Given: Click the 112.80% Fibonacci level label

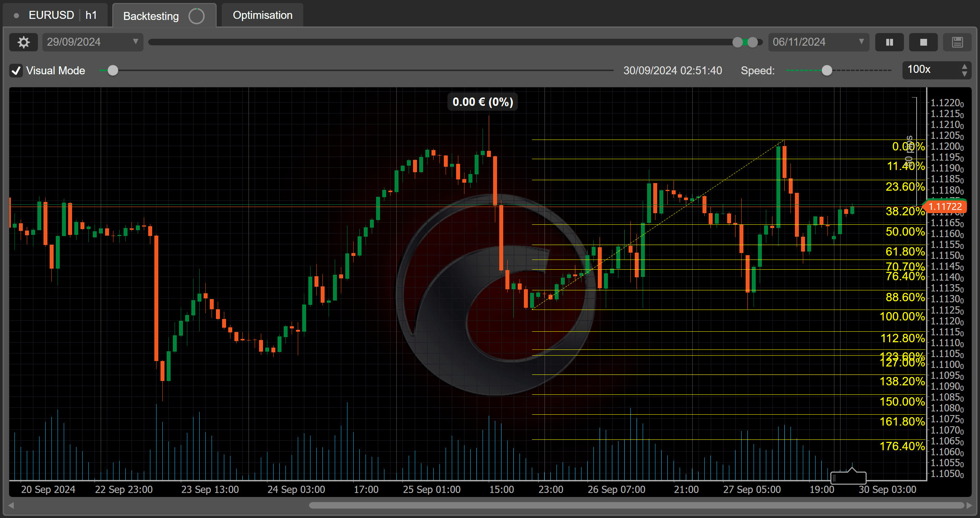Looking at the screenshot, I should [x=902, y=338].
